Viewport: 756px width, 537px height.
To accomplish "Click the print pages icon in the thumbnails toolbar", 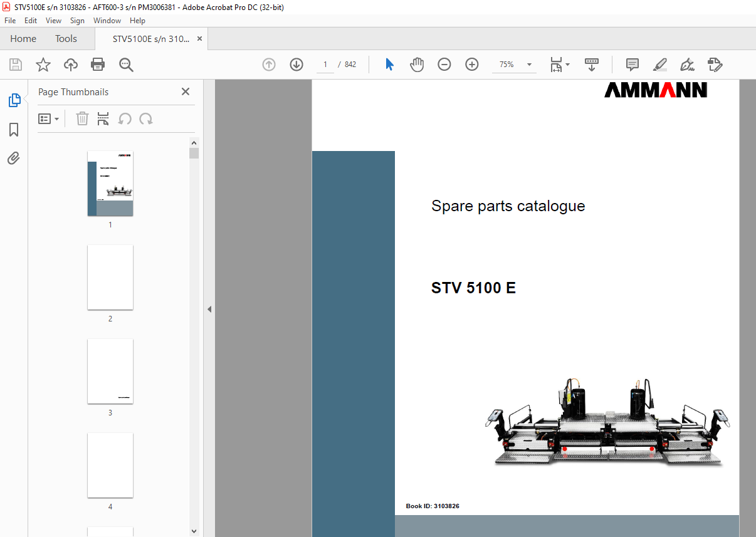I will [103, 119].
